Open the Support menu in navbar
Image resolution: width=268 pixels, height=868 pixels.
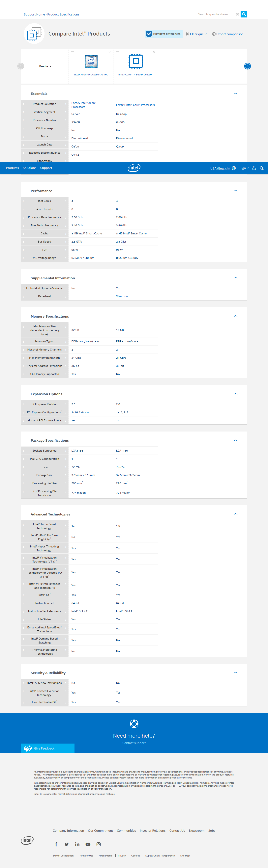pyautogui.click(x=46, y=168)
